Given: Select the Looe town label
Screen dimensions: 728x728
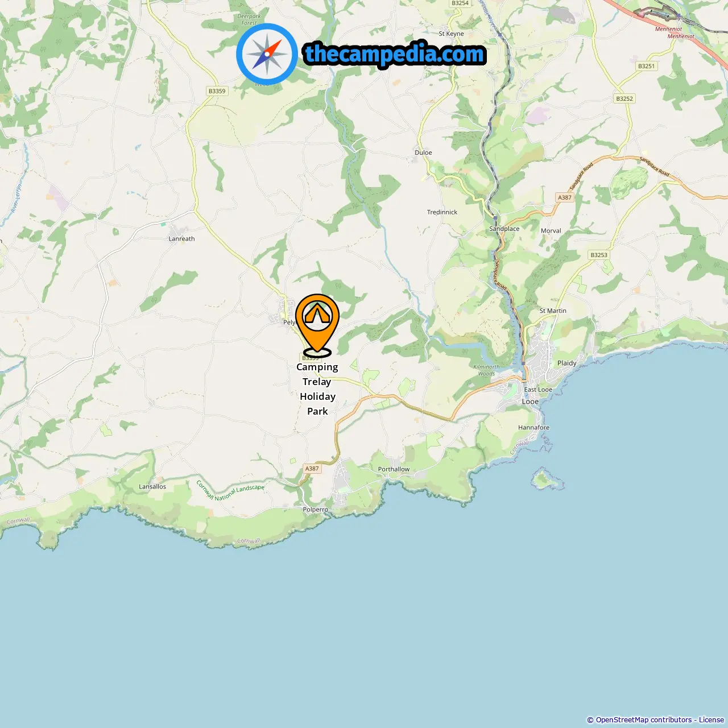Looking at the screenshot, I should coord(530,402).
